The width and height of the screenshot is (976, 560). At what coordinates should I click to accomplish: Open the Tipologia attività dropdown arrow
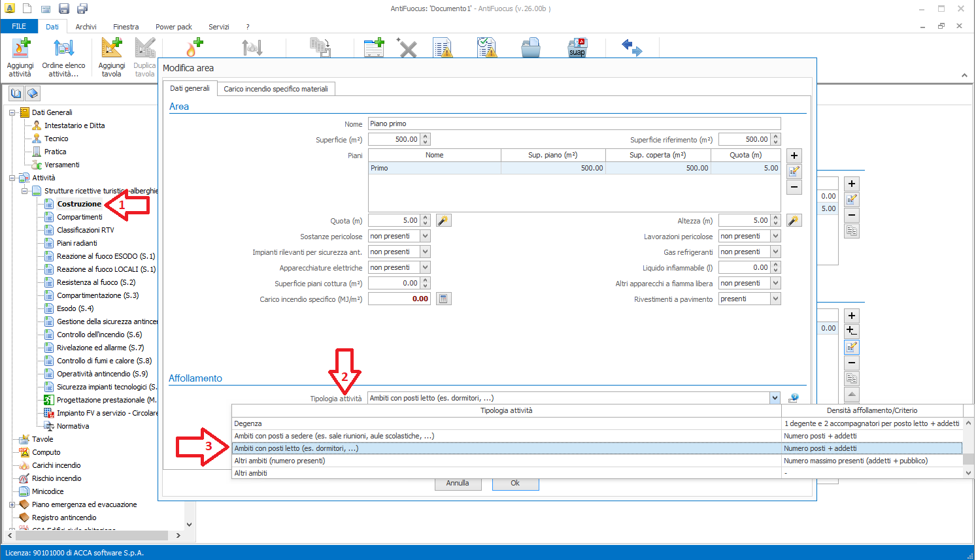point(775,398)
